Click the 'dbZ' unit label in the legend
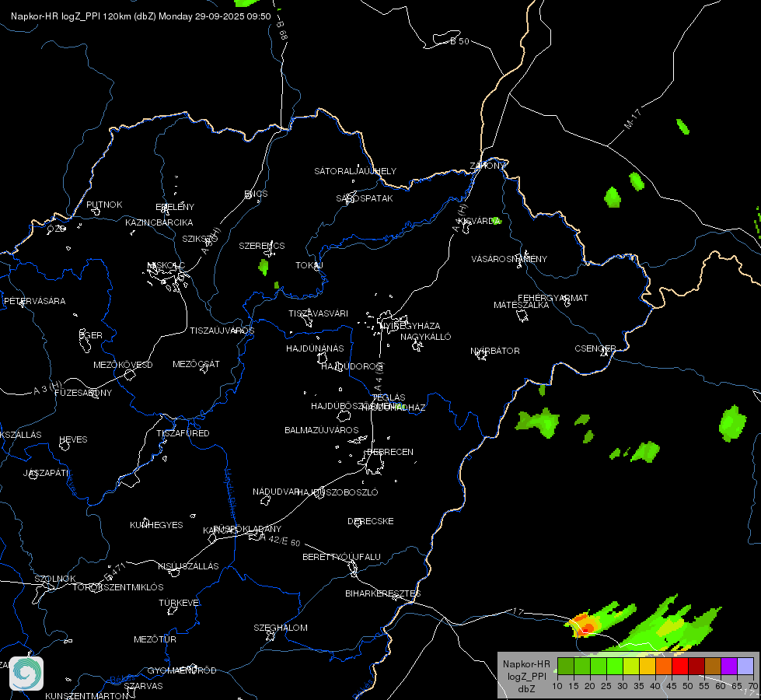Image resolution: width=761 pixels, height=700 pixels. (526, 689)
